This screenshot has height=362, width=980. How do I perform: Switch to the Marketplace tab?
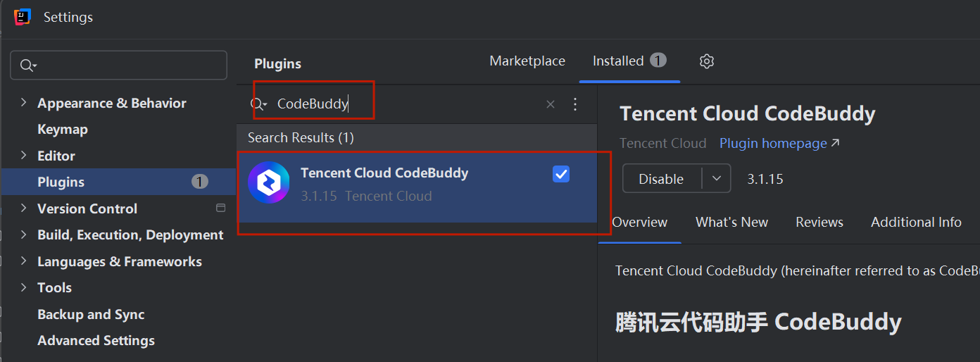[527, 61]
